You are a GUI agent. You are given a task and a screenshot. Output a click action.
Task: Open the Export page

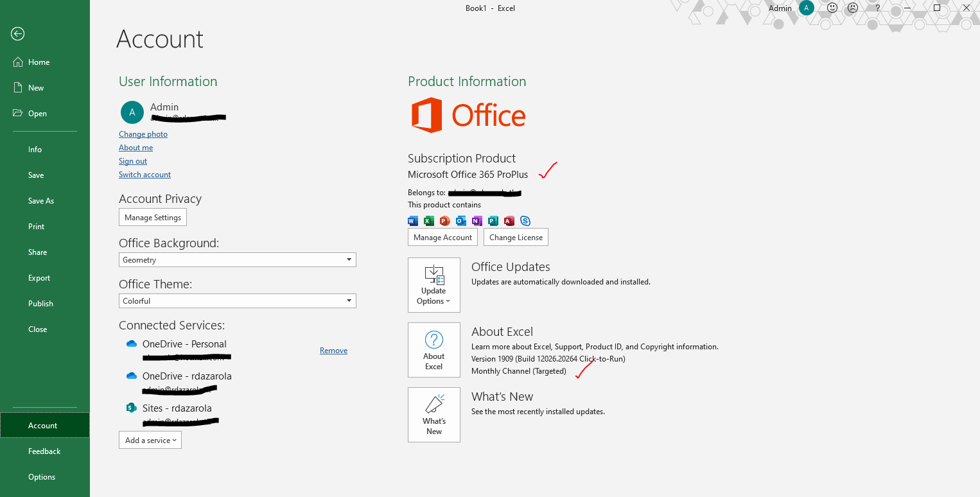(x=45, y=278)
